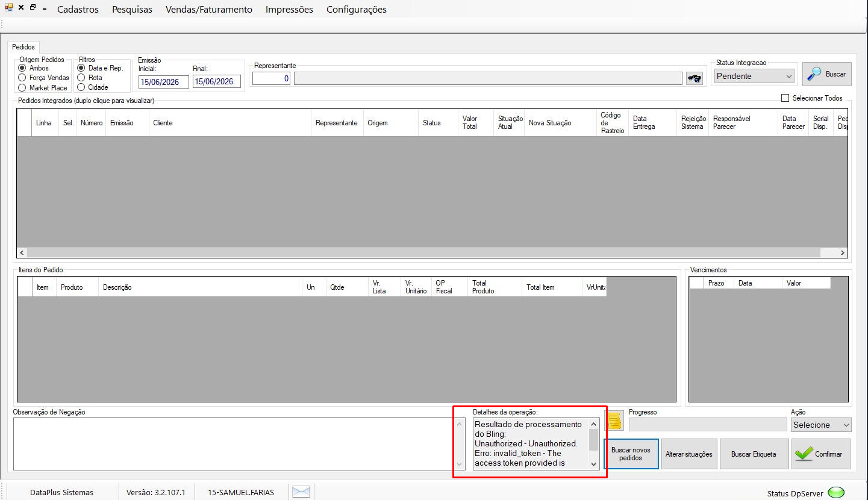Viewport: 868px width, 500px height.
Task: Click the Origem column header
Action: pos(391,123)
